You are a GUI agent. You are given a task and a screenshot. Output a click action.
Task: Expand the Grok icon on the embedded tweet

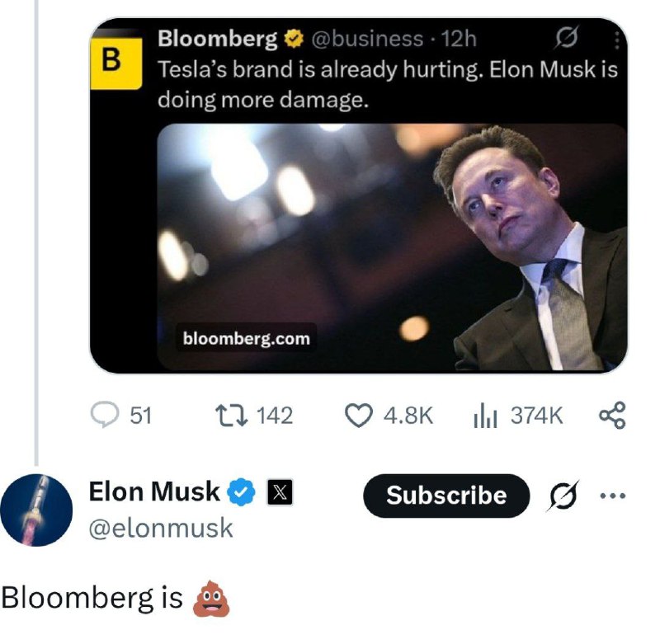pos(565,38)
